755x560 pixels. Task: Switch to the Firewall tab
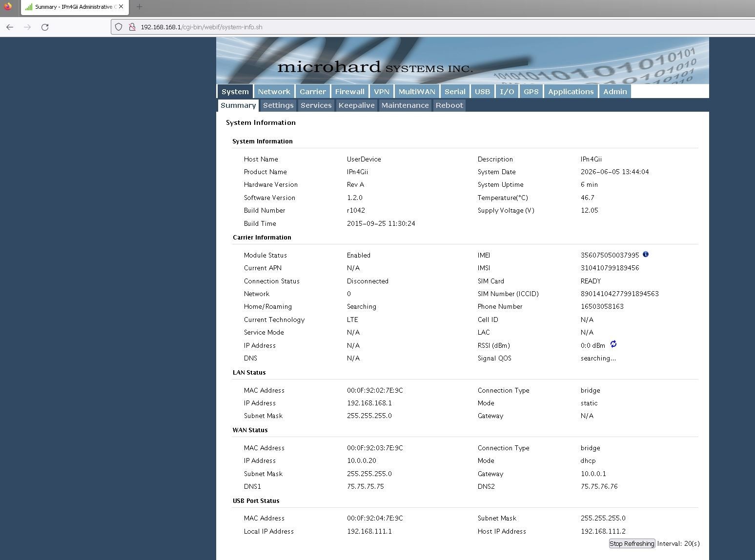tap(349, 92)
